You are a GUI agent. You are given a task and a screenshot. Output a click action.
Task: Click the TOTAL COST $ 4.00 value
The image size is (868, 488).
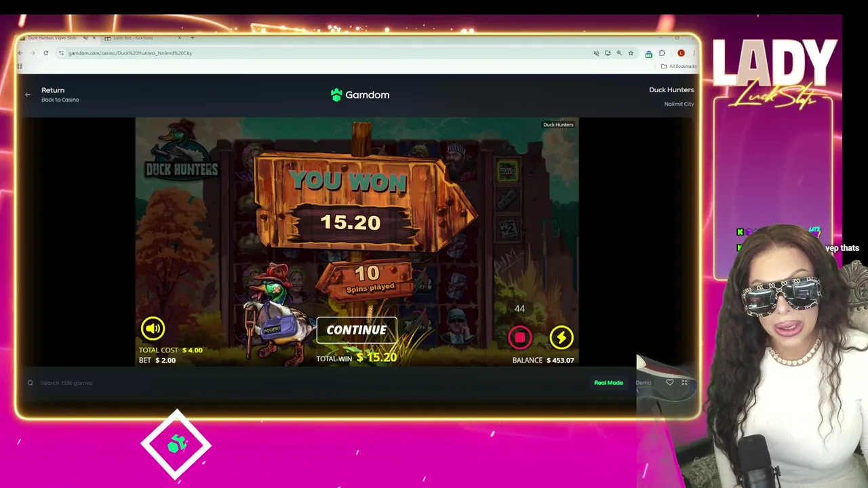point(171,350)
